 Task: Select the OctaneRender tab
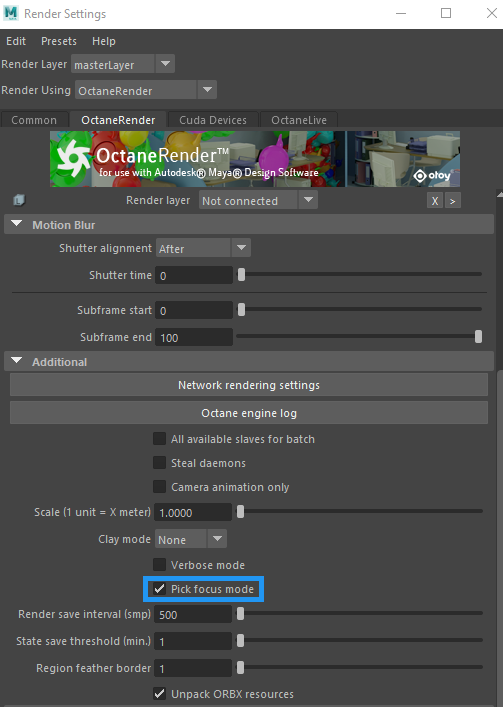click(118, 120)
